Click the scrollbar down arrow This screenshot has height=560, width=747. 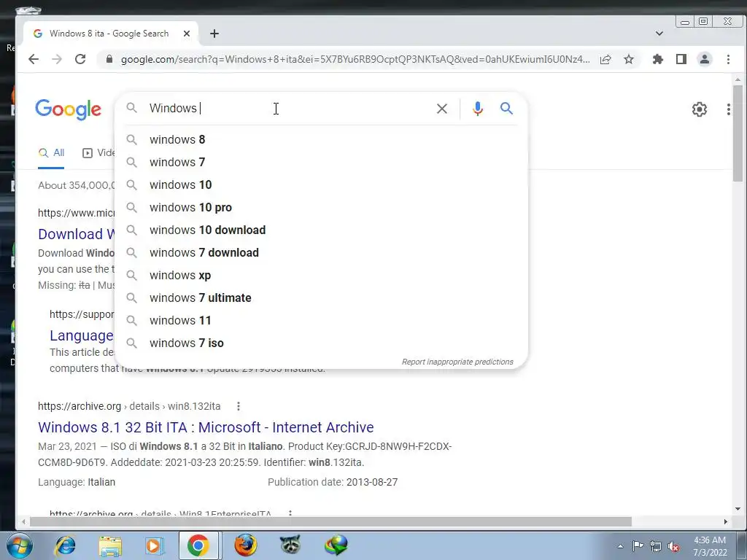738,509
